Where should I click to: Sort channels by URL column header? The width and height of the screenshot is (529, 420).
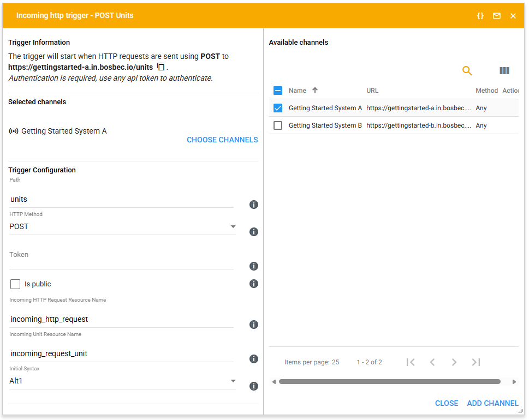point(372,91)
